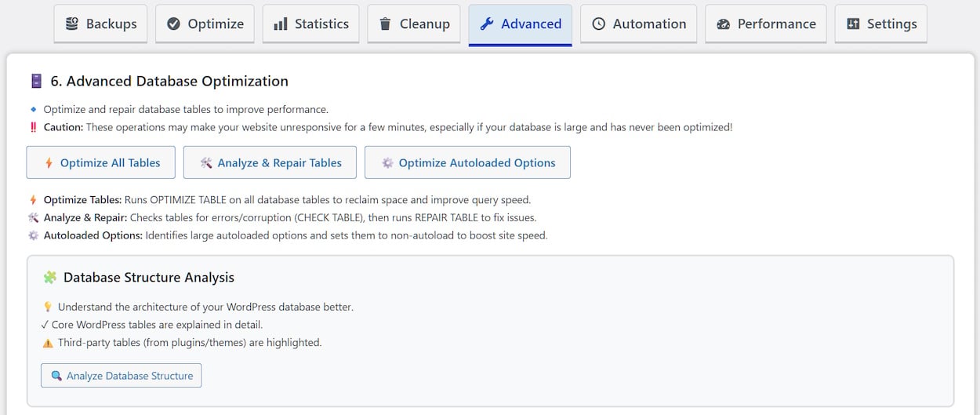
Task: Click the Settings tab sliders icon
Action: coord(853,24)
